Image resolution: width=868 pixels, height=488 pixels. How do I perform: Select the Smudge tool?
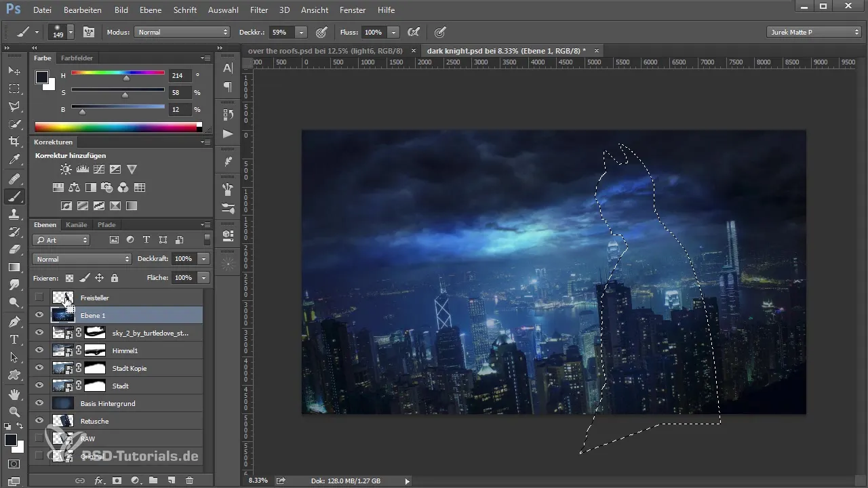click(x=14, y=285)
